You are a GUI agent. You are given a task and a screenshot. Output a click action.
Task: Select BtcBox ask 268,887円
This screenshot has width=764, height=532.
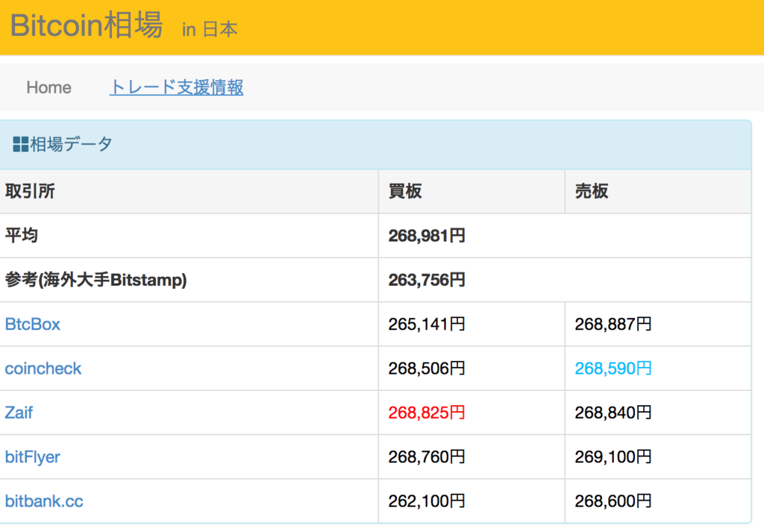click(613, 325)
